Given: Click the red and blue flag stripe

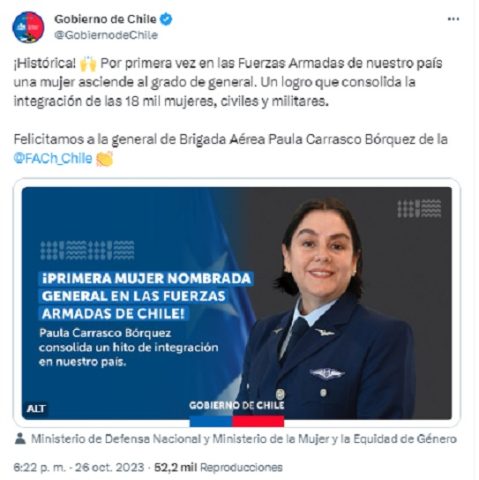Looking at the screenshot, I should click(237, 421).
